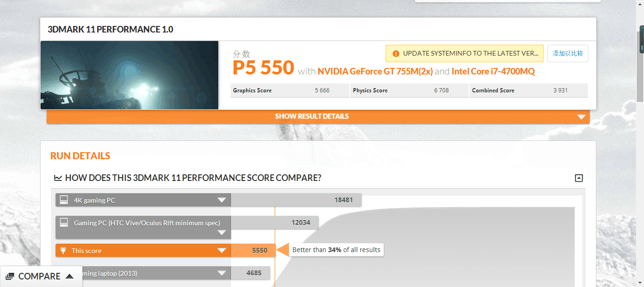The height and width of the screenshot is (287, 644).
Task: Expand the gaming laptop (2013) row arrow
Action: pos(222,273)
